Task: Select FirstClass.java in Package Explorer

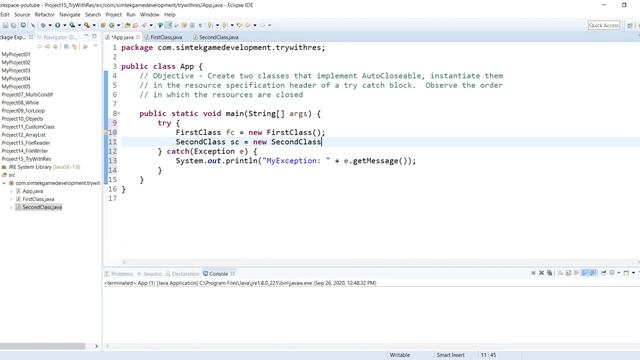Action: click(35, 199)
